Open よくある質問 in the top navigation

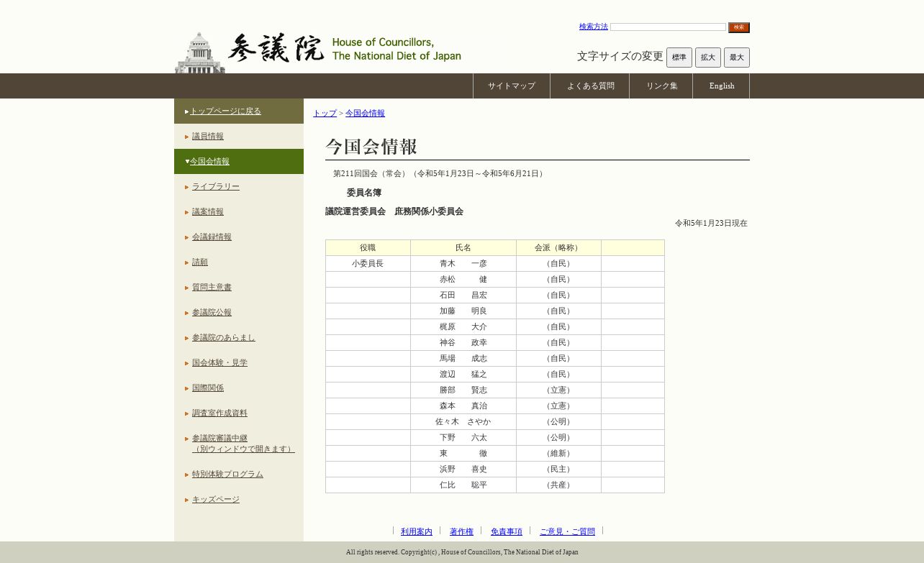point(590,86)
